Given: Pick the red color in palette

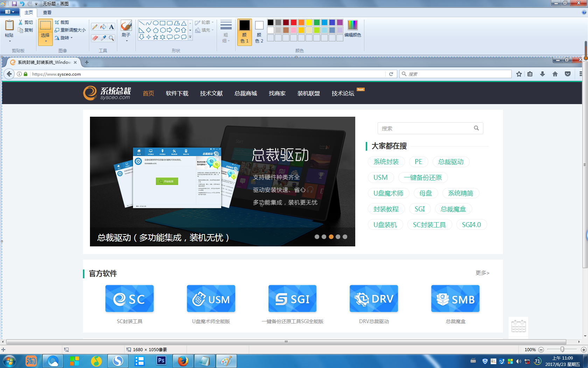Looking at the screenshot, I should pyautogui.click(x=293, y=22).
